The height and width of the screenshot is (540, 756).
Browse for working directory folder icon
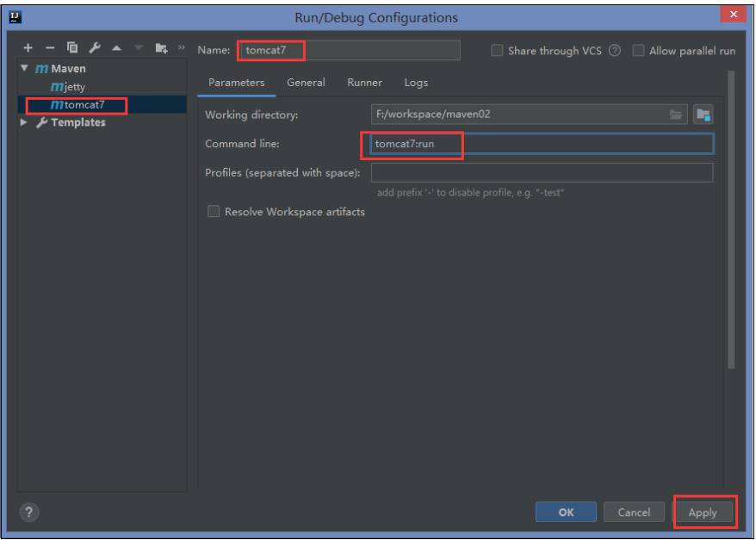click(676, 115)
